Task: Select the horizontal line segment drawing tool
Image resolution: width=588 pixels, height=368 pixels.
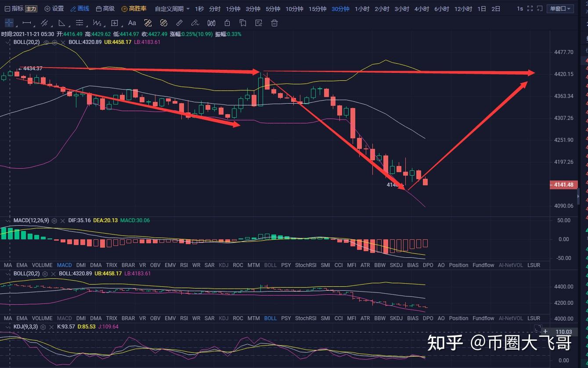Action: point(26,23)
